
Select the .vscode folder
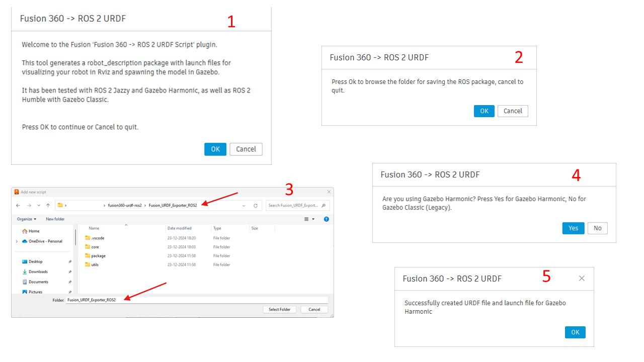98,238
